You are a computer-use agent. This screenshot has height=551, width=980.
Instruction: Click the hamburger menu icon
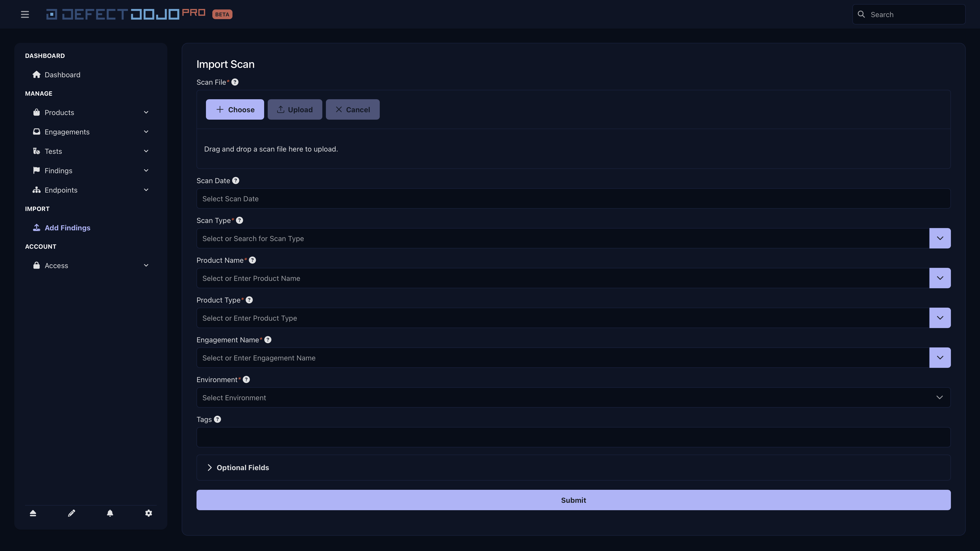click(25, 15)
